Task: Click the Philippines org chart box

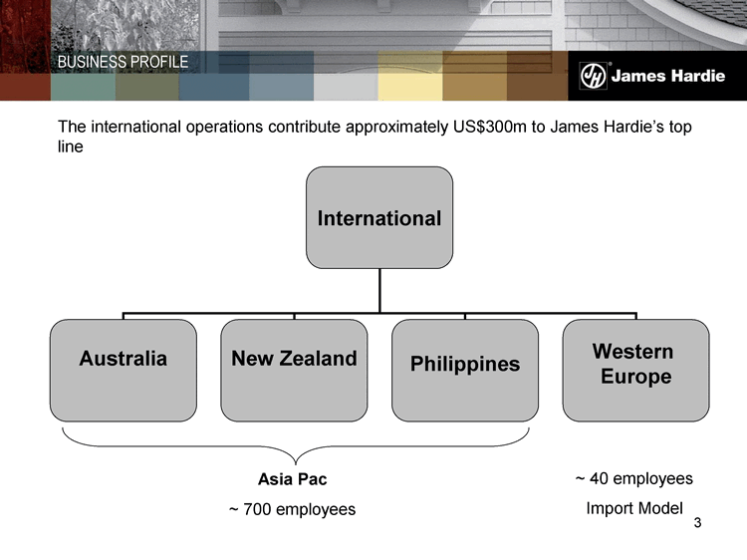Action: click(465, 370)
